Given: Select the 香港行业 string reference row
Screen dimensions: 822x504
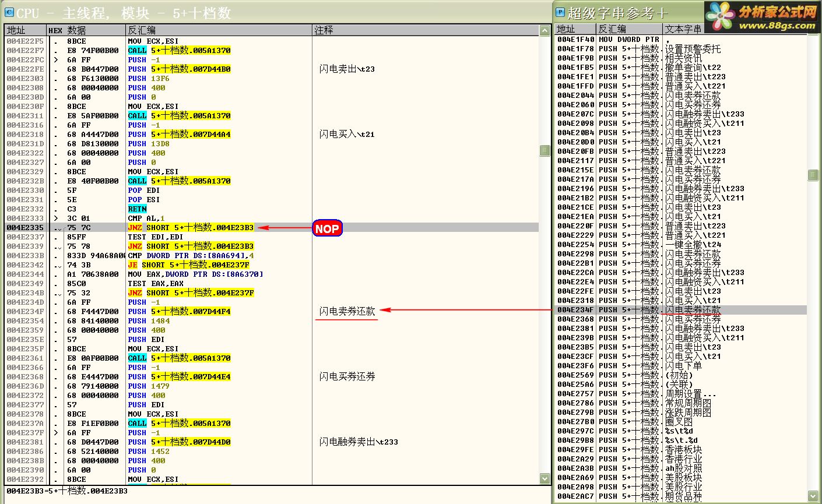Looking at the screenshot, I should pyautogui.click(x=681, y=459).
